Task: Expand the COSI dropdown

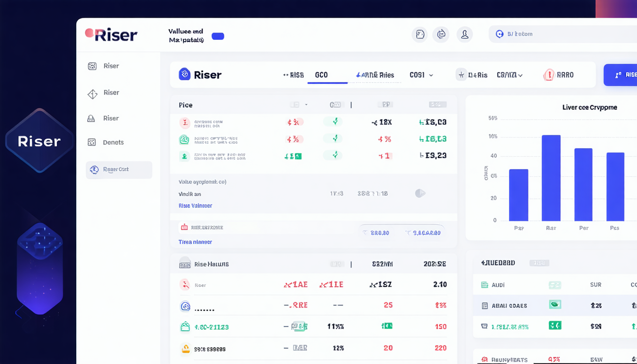Action: 421,75
